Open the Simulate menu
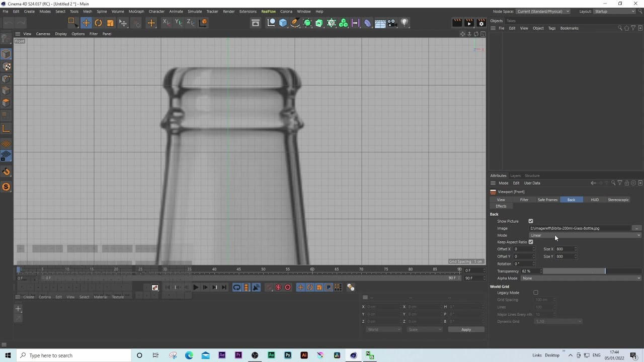644x362 pixels. (x=195, y=11)
